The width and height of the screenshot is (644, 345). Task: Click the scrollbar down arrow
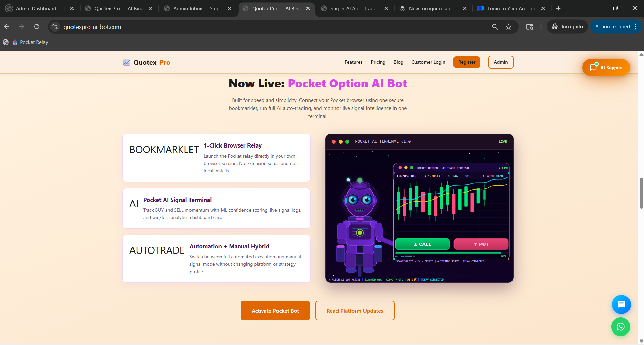(641, 341)
